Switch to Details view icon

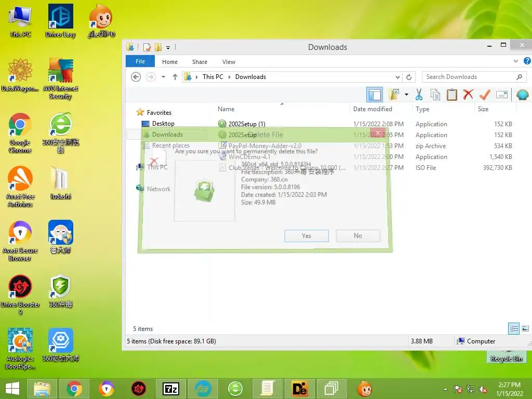[514, 328]
